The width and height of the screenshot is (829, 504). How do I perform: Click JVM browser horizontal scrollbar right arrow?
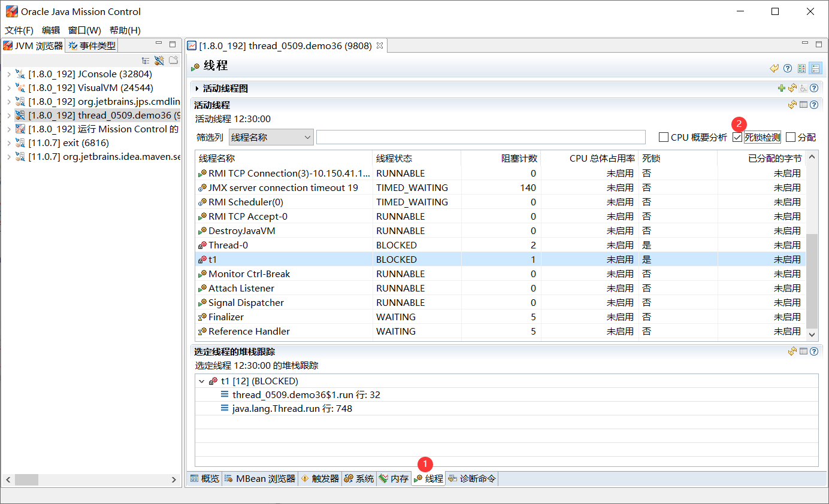click(x=174, y=479)
